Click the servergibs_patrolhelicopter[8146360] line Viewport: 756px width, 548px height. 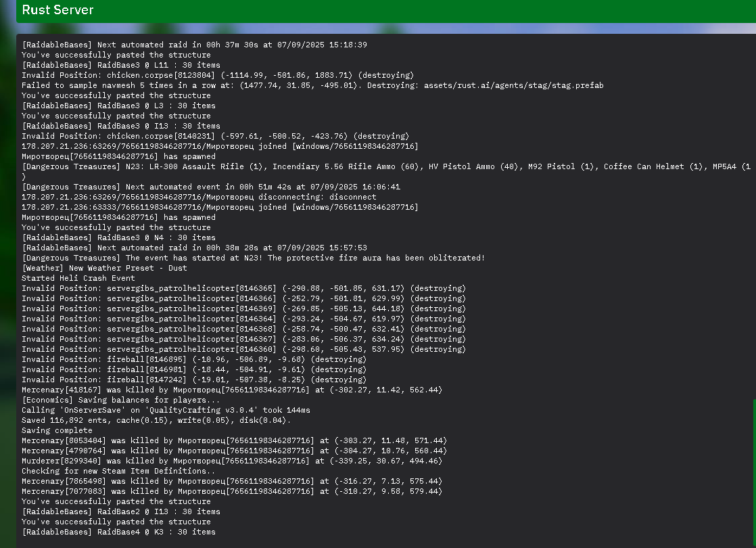pos(244,349)
